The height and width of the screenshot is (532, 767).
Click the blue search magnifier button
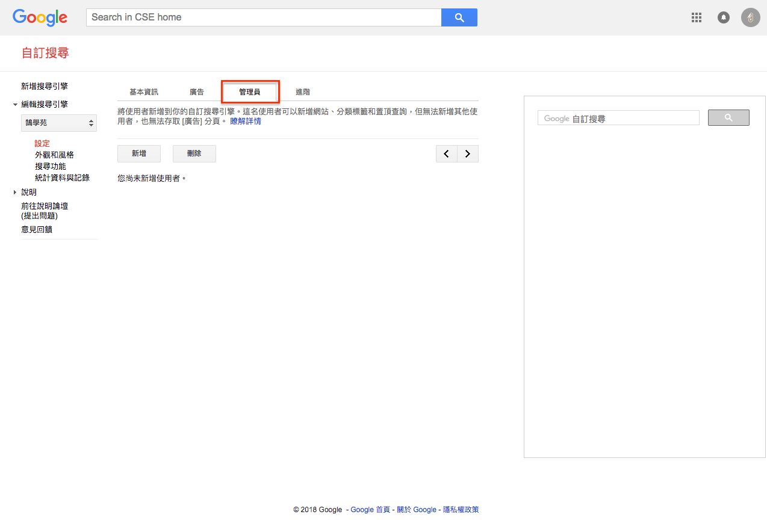point(459,17)
